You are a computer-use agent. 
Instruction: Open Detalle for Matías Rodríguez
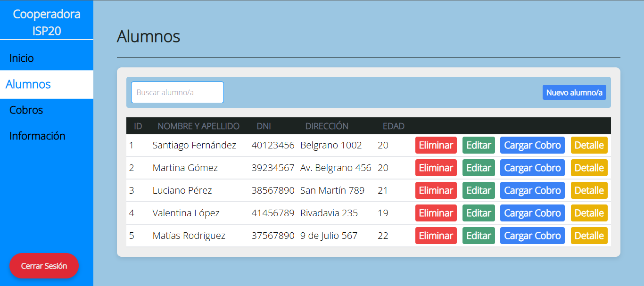click(589, 236)
